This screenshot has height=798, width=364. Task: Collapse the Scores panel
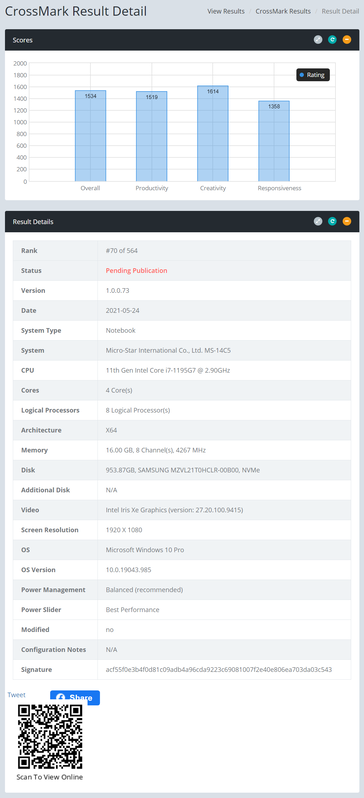[x=347, y=40]
